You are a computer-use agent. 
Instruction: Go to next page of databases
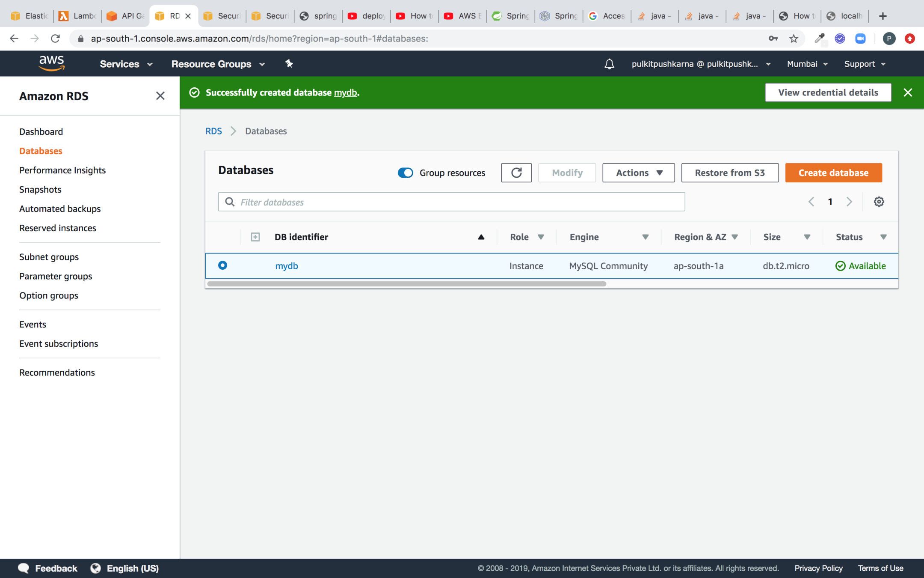click(849, 202)
